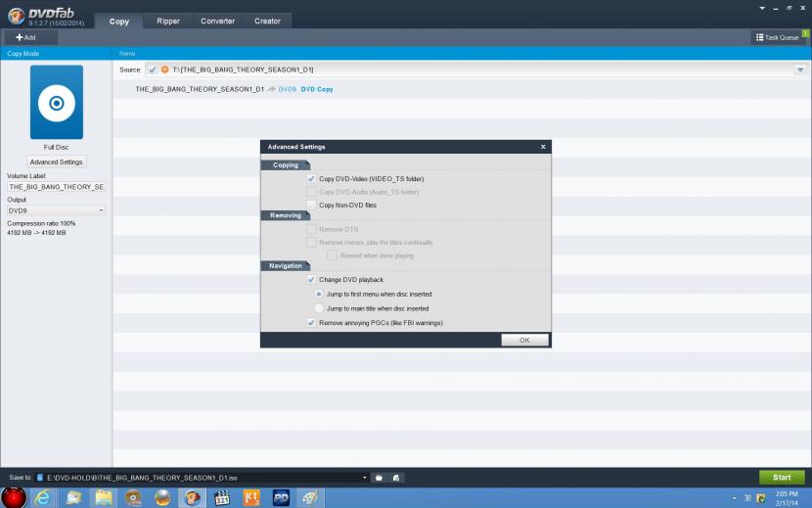Click the folder icon beside the Save to path
Image resolution: width=812 pixels, height=508 pixels.
tap(379, 478)
